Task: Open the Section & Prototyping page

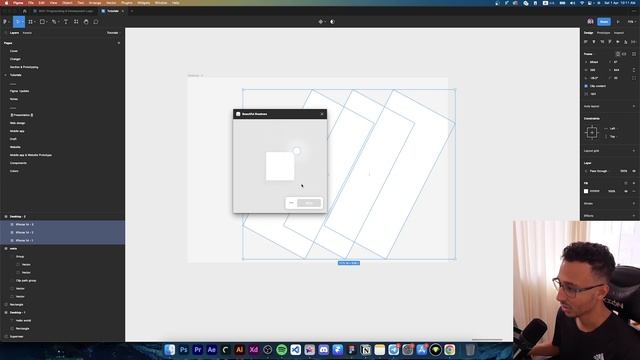Action: (24, 67)
